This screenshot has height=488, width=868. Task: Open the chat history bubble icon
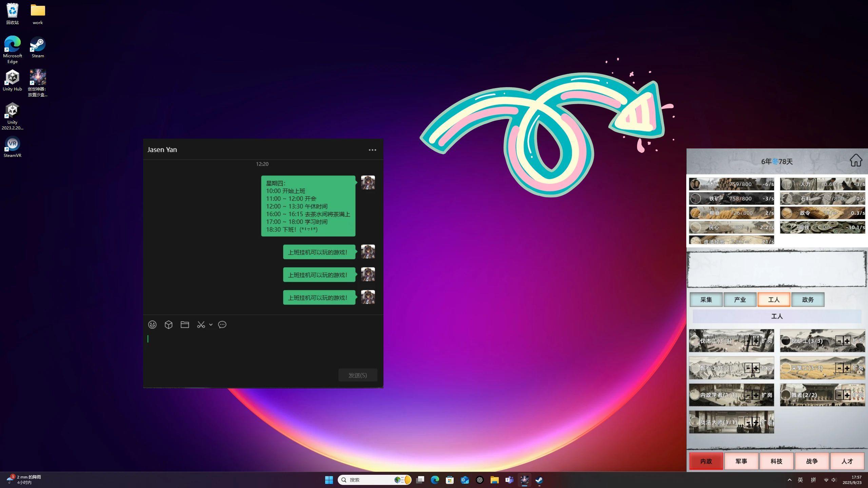coord(222,325)
